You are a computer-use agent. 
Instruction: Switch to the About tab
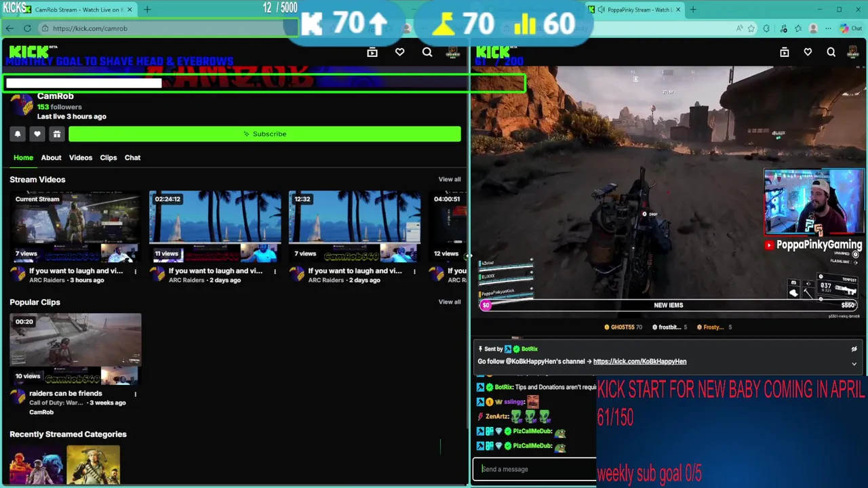click(51, 157)
